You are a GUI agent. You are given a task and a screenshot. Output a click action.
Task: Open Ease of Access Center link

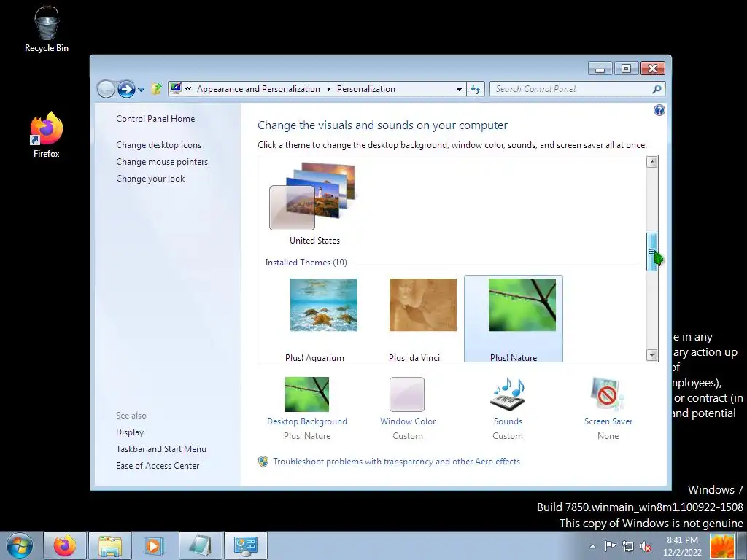pos(158,466)
